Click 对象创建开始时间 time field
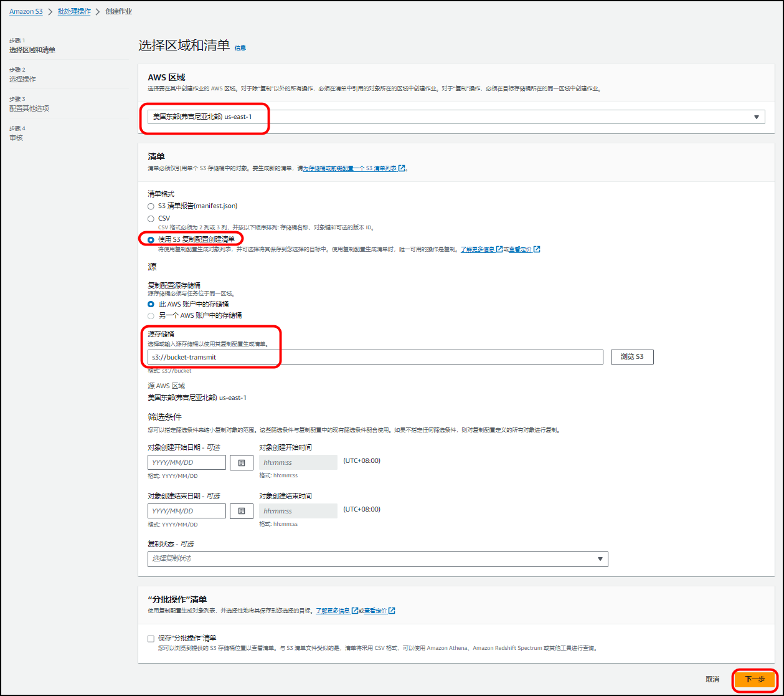 point(298,462)
